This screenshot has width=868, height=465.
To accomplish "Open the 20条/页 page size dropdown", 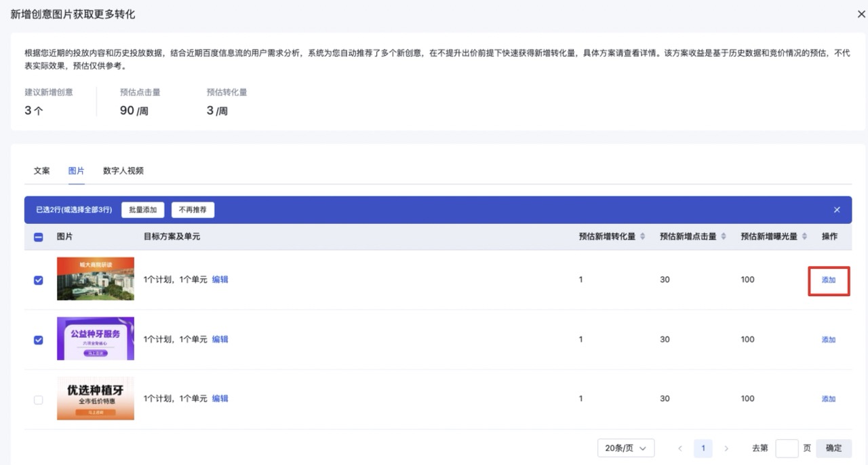I will [626, 448].
